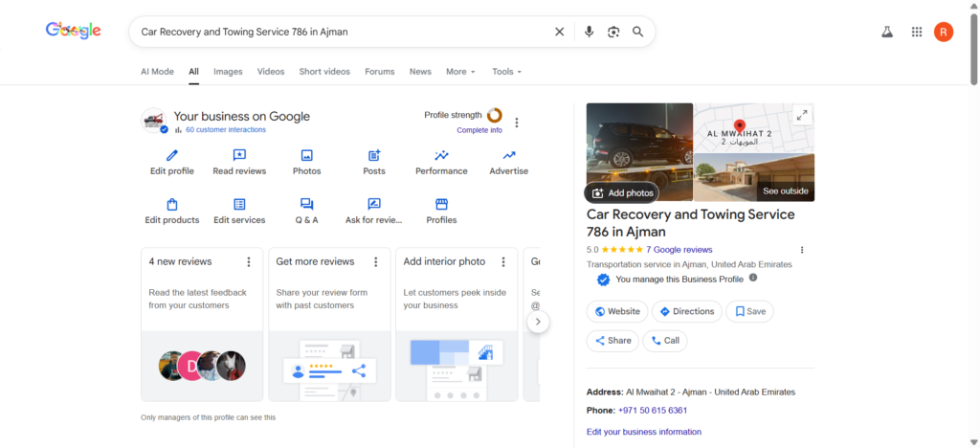Open the Tools dropdown

pos(506,72)
